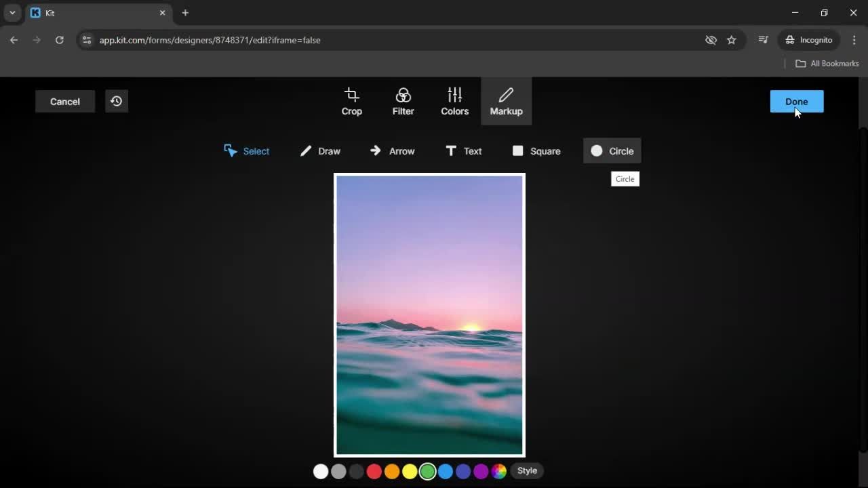Pick the yellow color swatch
The image size is (868, 488).
pyautogui.click(x=410, y=471)
